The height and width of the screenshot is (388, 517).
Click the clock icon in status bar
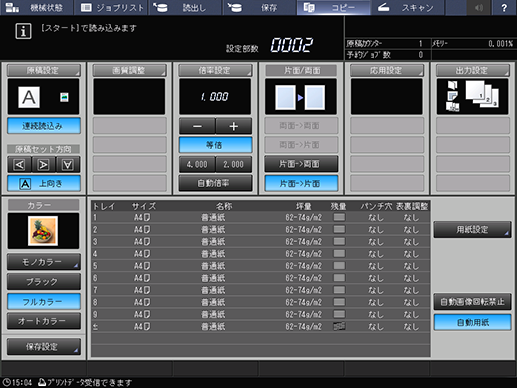click(6, 382)
